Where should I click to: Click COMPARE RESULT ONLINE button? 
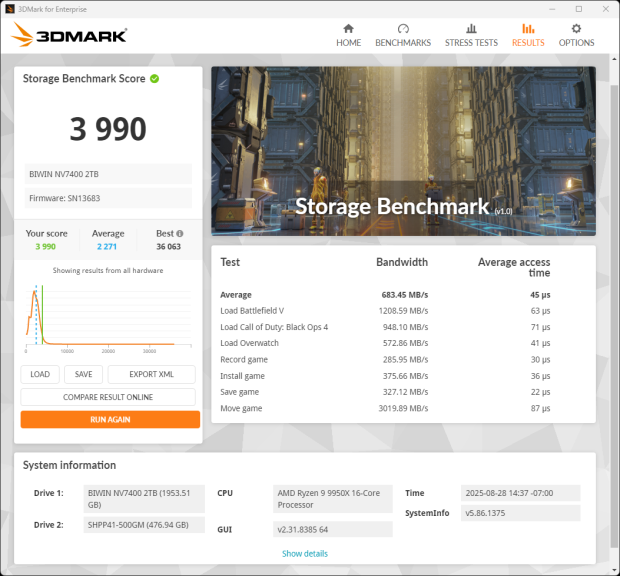108,397
